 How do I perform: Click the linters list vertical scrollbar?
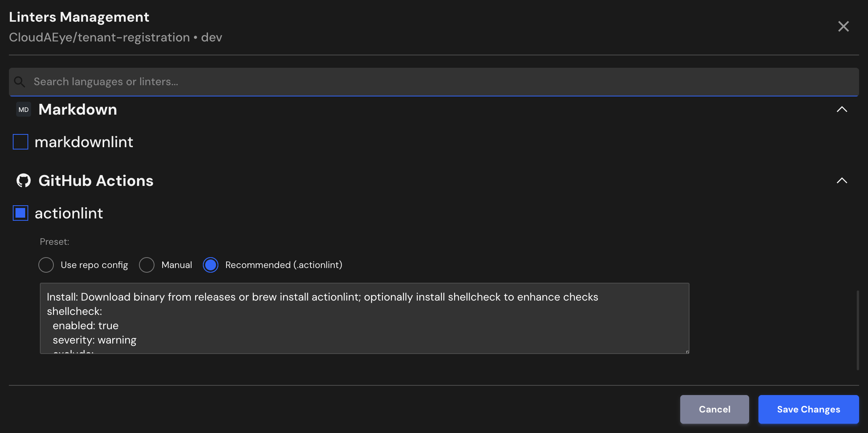[858, 330]
